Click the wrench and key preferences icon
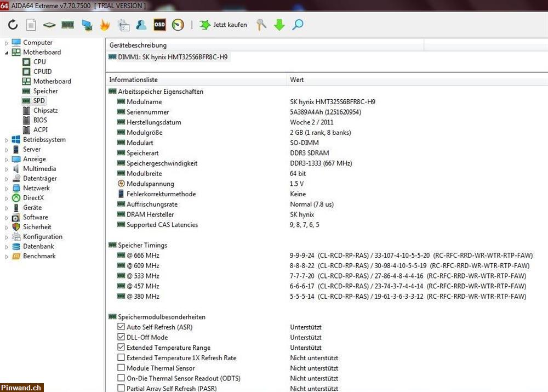 (x=261, y=25)
